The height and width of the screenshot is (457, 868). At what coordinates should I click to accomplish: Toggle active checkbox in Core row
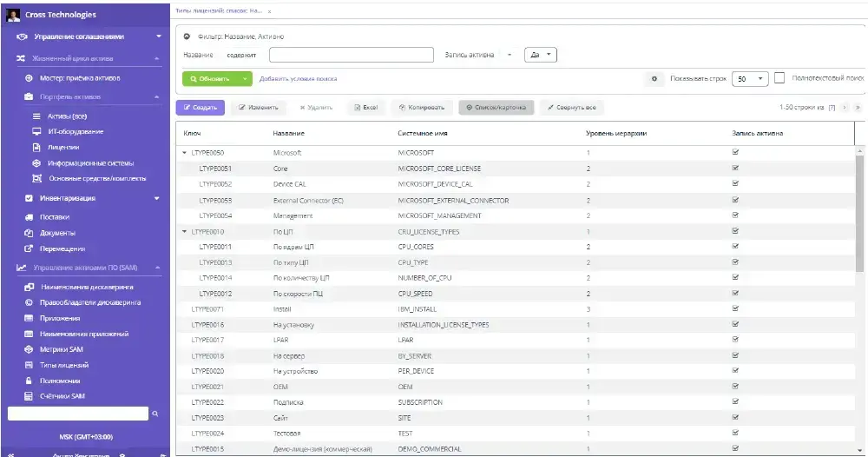[x=736, y=168]
